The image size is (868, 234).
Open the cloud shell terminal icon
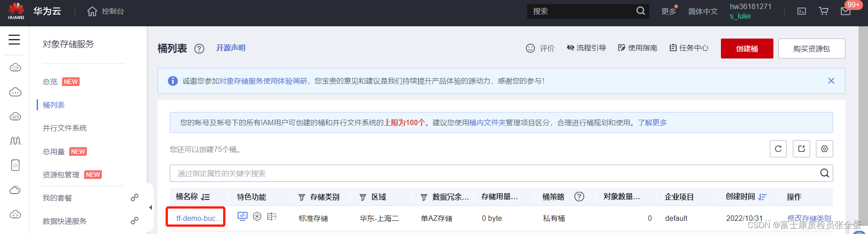coord(801,11)
